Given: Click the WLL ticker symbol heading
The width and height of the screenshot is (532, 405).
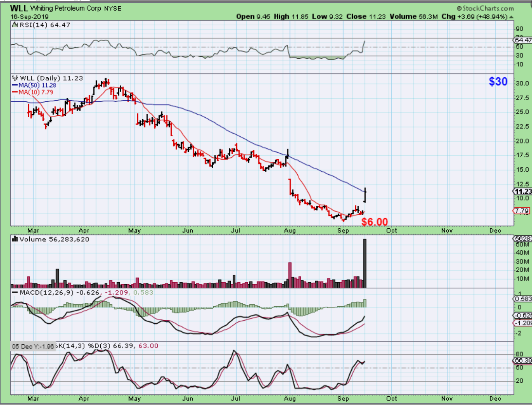Looking at the screenshot, I should pos(19,8).
